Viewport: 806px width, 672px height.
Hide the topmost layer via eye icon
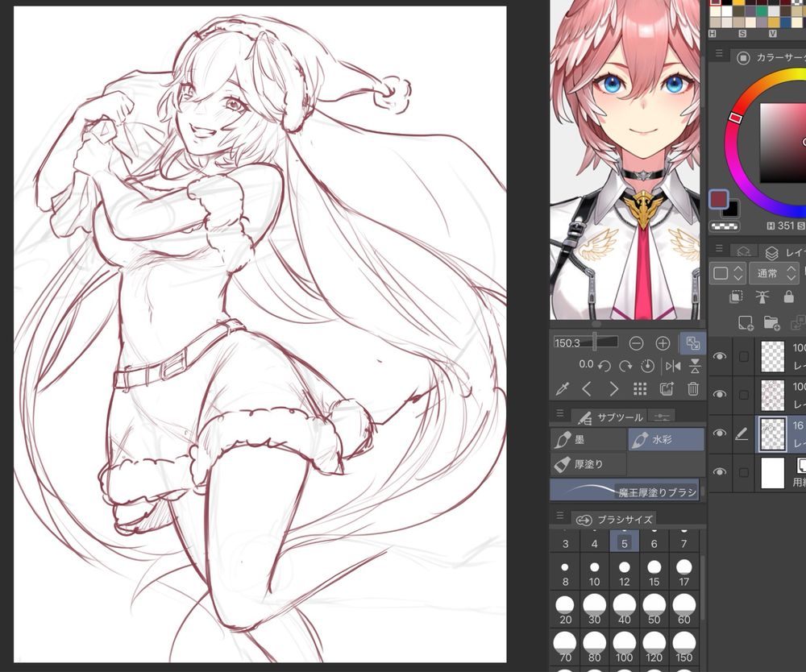click(720, 356)
